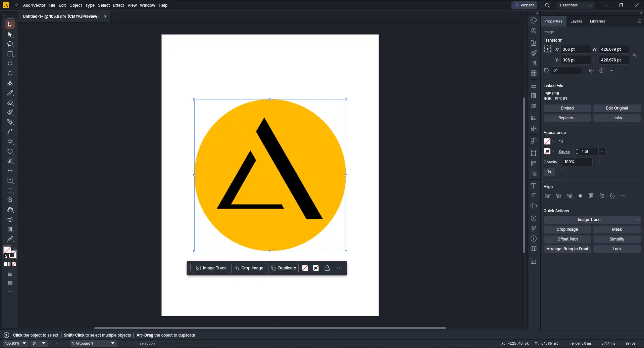Click the Stroke color swatch in Appearance

click(547, 151)
